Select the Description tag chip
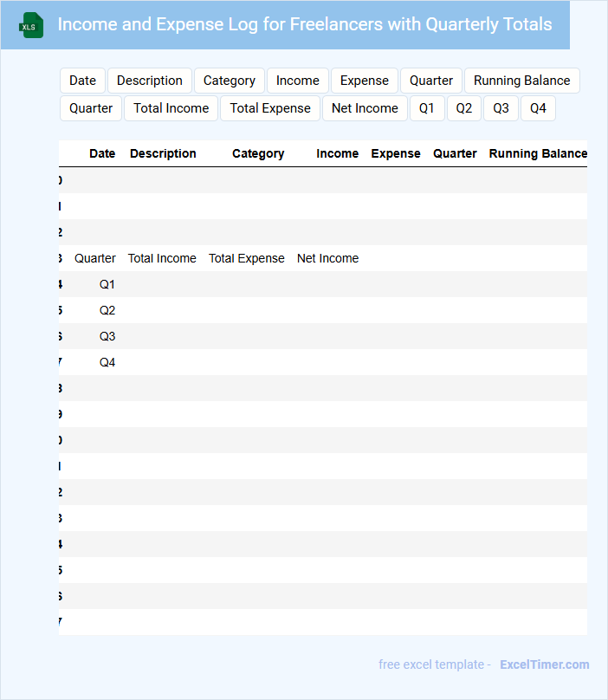This screenshot has width=608, height=700. (x=150, y=81)
